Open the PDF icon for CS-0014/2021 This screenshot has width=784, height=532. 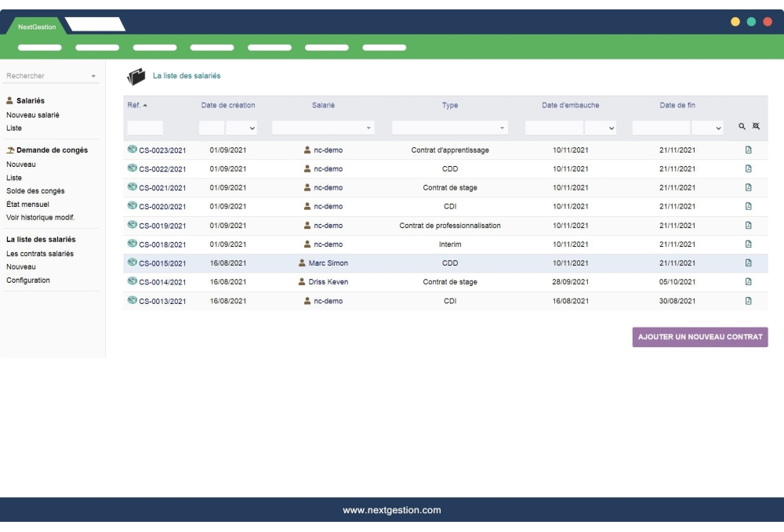(x=748, y=282)
